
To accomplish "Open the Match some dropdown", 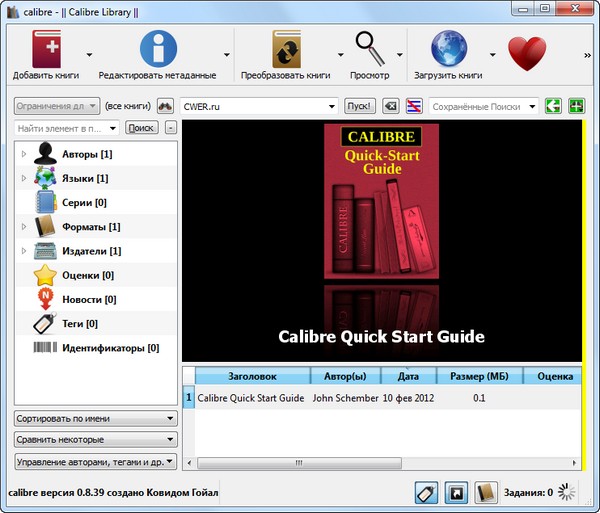I will tap(96, 440).
